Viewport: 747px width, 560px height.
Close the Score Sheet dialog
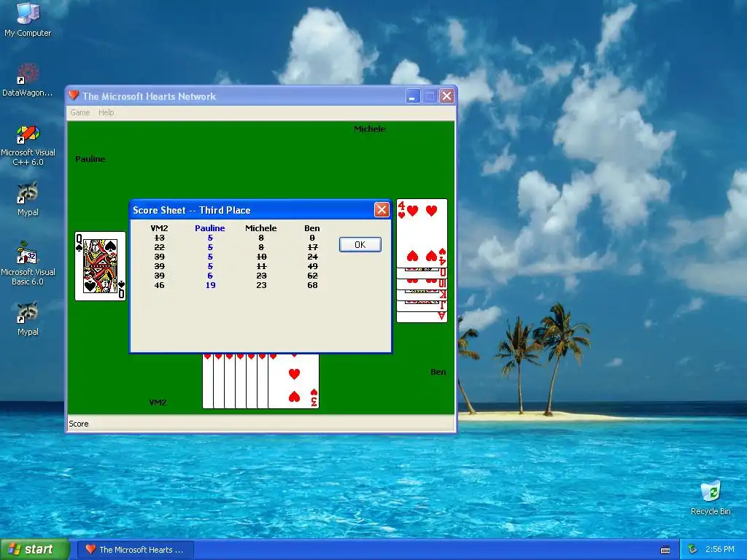tap(382, 209)
